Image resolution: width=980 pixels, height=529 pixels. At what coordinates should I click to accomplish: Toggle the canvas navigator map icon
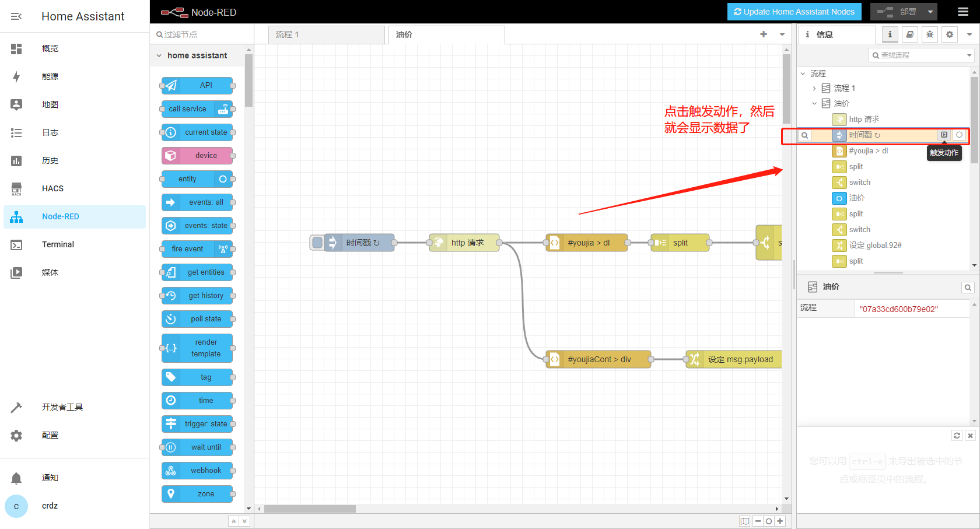click(x=745, y=521)
